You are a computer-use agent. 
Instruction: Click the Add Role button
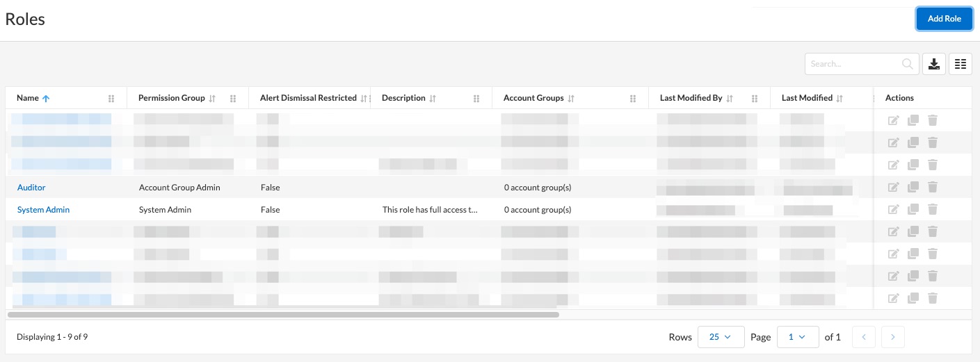click(944, 19)
